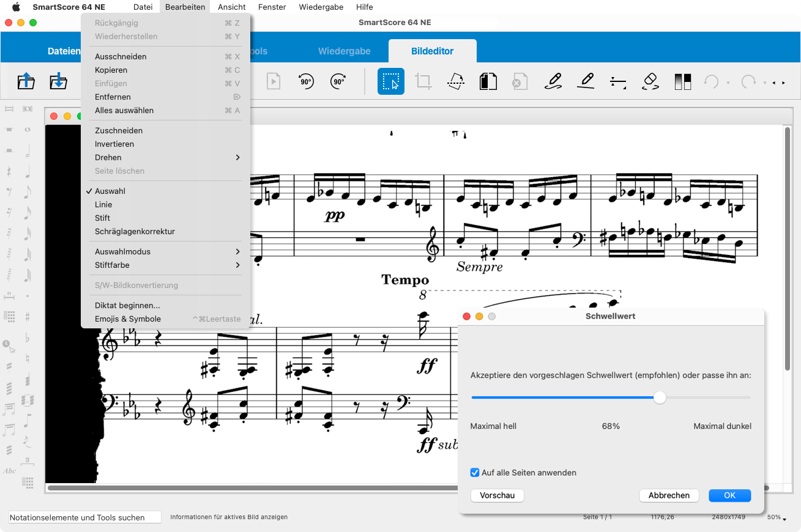Rotate image 90° counterclockwise

(x=306, y=81)
